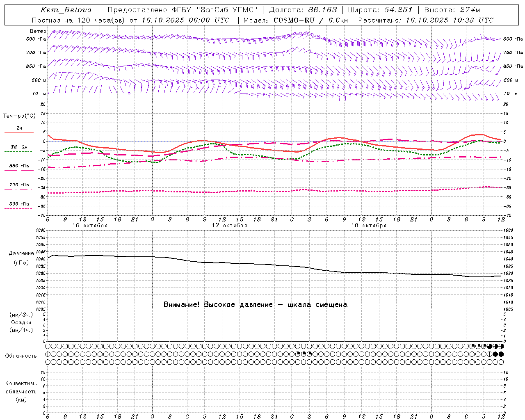Click the "Долгота: 86.163" header value
The image size is (525, 420).
point(302,10)
